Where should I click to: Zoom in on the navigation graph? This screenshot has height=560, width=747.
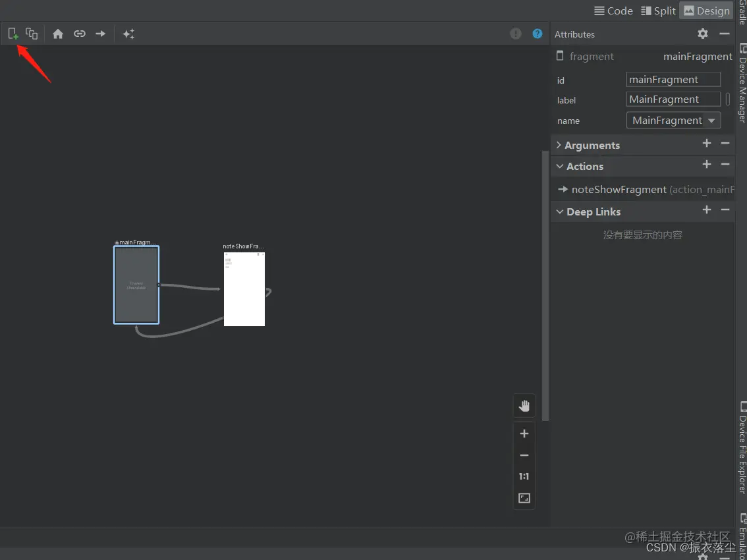coord(524,434)
